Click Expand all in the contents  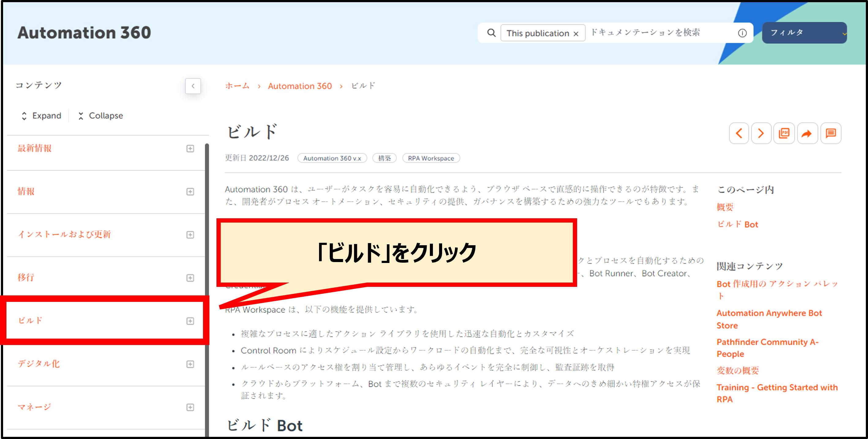tap(41, 115)
